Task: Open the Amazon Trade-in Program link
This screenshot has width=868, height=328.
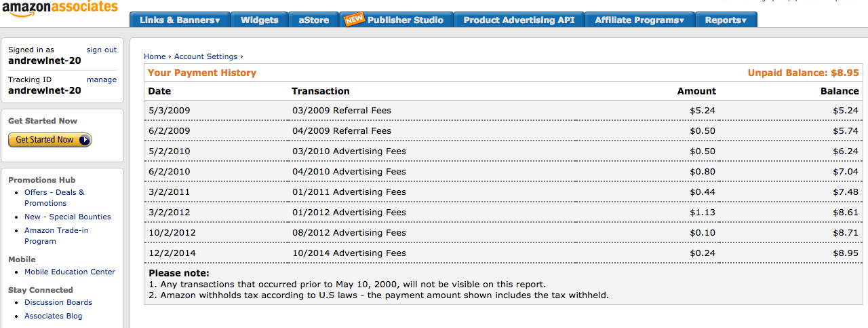Action: 56,236
